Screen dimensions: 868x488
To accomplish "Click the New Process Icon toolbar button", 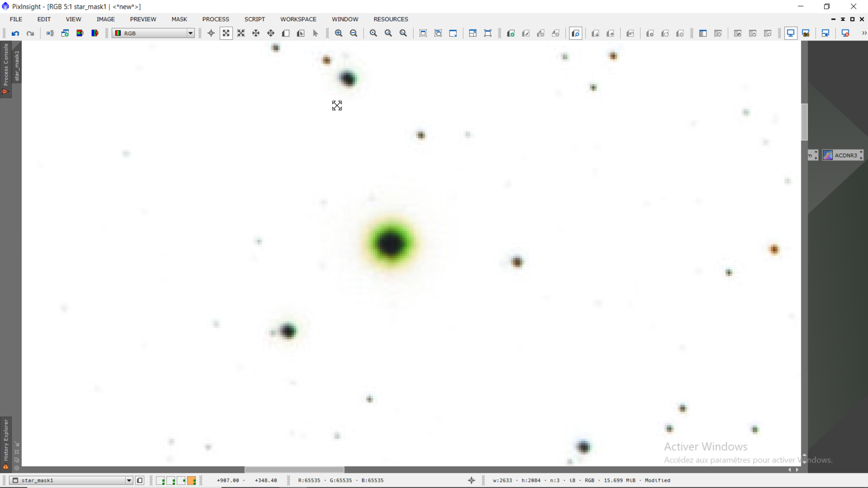I will pos(511,33).
